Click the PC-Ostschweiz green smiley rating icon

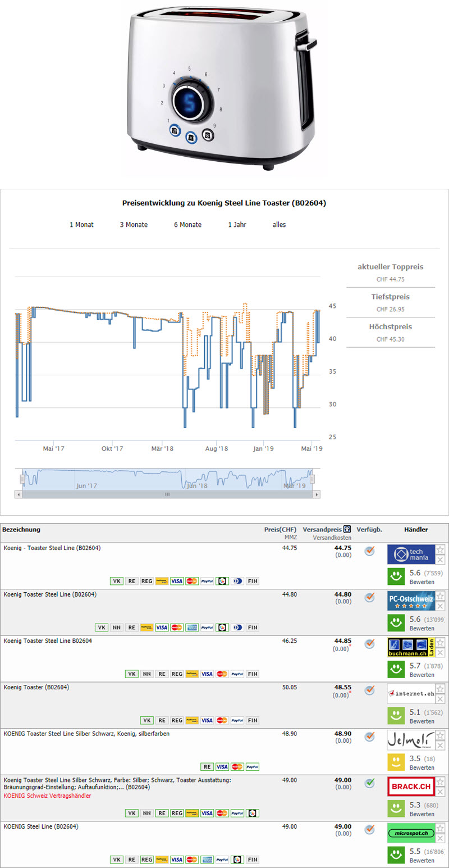(397, 622)
